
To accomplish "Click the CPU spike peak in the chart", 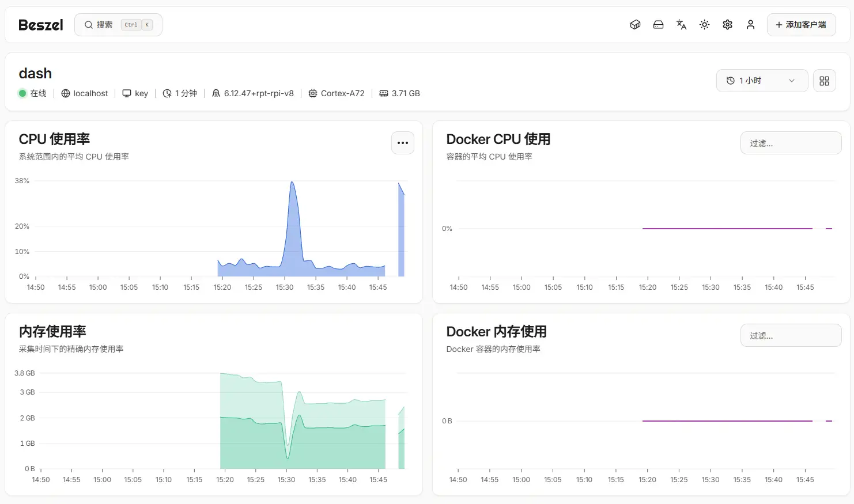I will pyautogui.click(x=292, y=182).
